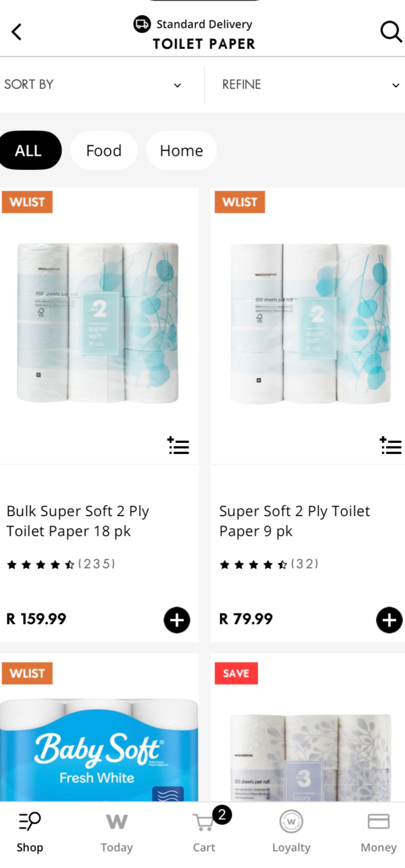Open Super Soft 2 Ply 9 pk title
The height and width of the screenshot is (868, 405).
pos(294,521)
